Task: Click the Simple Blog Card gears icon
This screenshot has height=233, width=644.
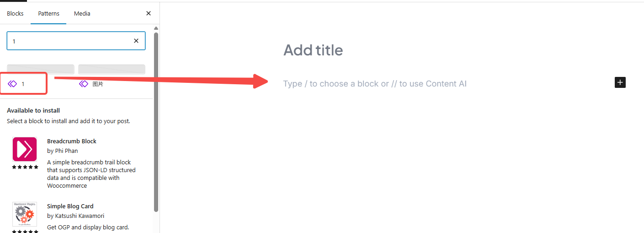Action: click(25, 214)
